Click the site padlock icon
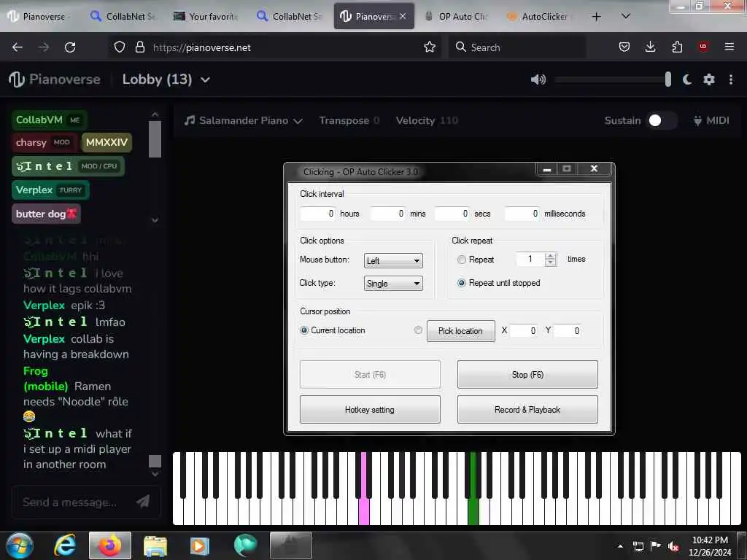This screenshot has height=560, width=747. click(139, 47)
